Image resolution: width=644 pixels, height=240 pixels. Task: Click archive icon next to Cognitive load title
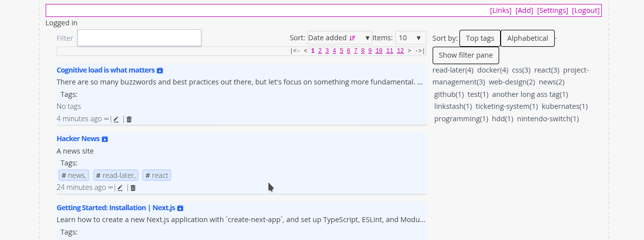tap(160, 71)
